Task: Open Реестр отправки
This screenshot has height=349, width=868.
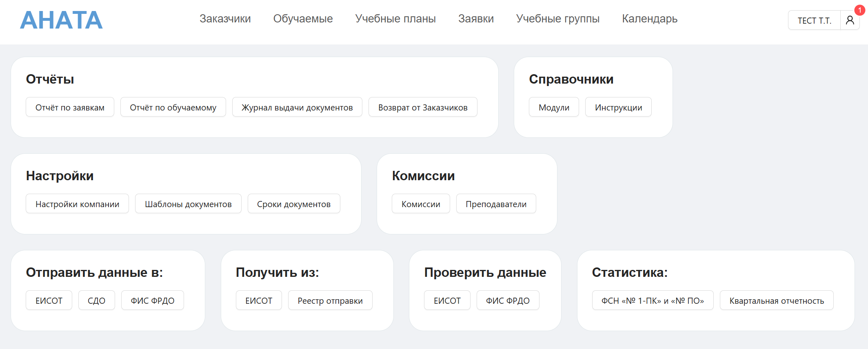Action: [x=330, y=300]
